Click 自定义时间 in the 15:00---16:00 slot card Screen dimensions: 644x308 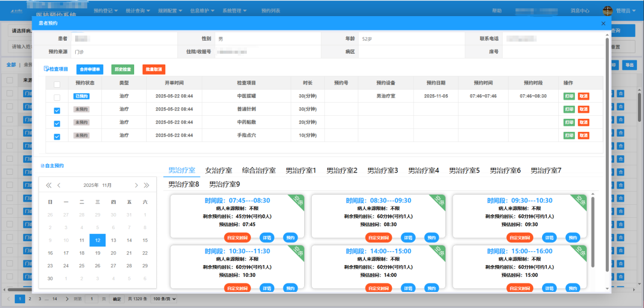519,289
